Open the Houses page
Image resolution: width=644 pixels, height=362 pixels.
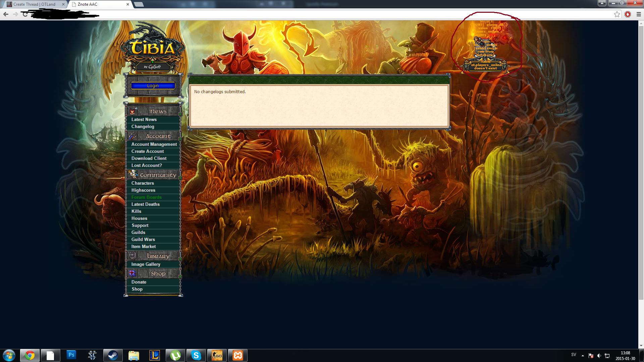[139, 218]
